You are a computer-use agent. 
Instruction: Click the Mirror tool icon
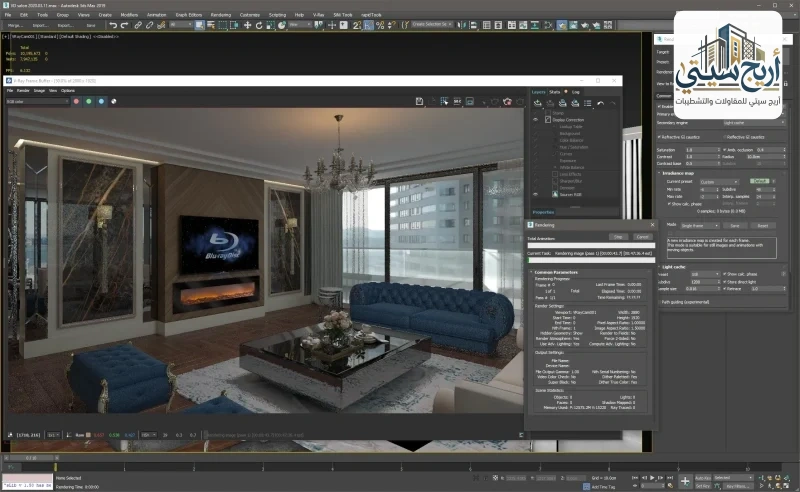[462, 25]
